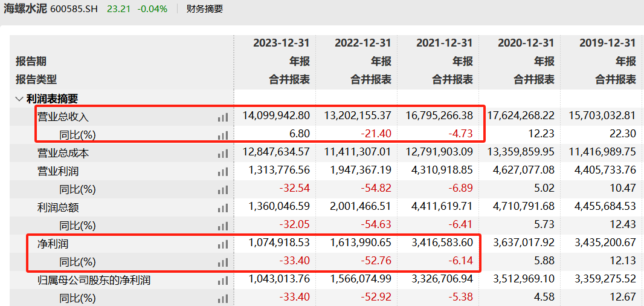Viewport: 644px width, 306px height.
Task: Select the 2020-12-31 column header
Action: tap(526, 43)
